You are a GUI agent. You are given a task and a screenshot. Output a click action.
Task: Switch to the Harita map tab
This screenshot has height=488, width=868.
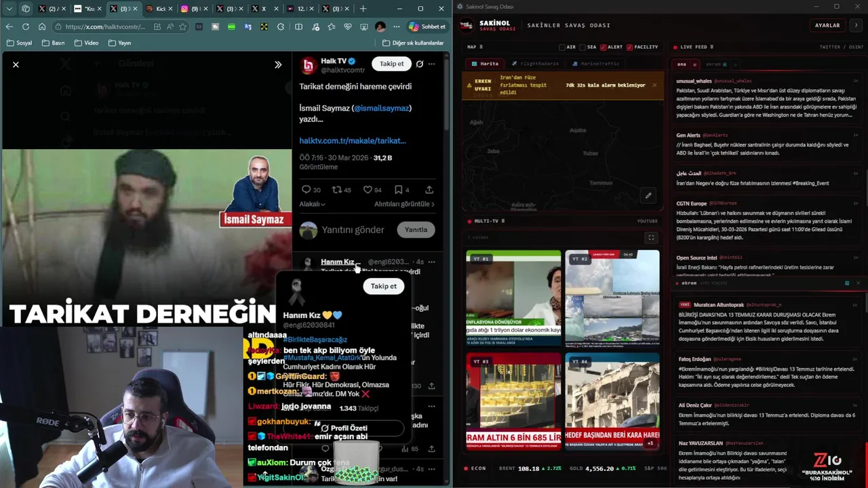[x=485, y=64]
